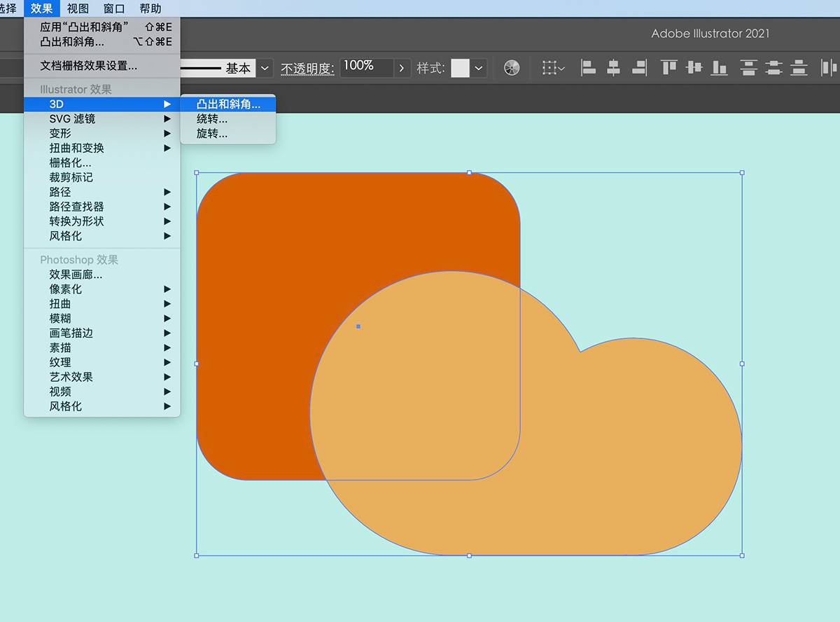Open 素描 submenu entry
840x622 pixels.
tap(102, 348)
